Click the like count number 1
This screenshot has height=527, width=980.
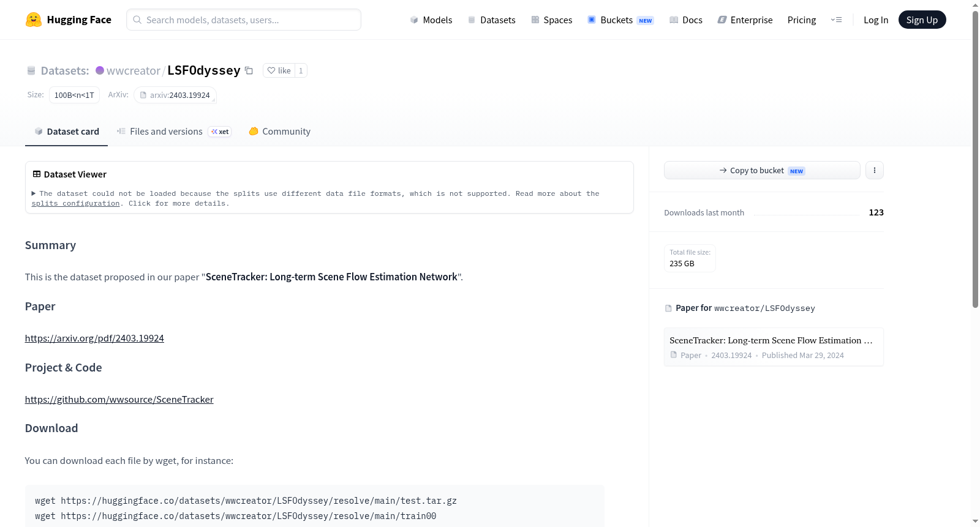(301, 70)
